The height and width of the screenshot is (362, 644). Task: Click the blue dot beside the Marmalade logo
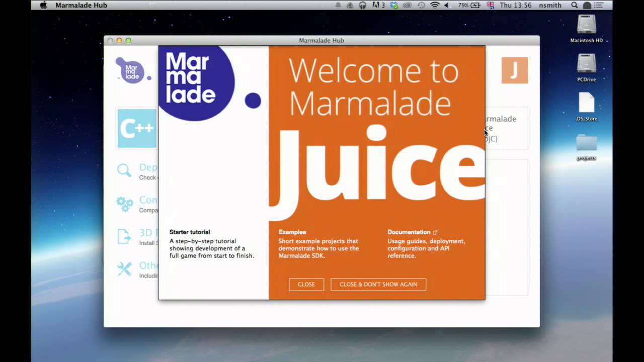[253, 101]
